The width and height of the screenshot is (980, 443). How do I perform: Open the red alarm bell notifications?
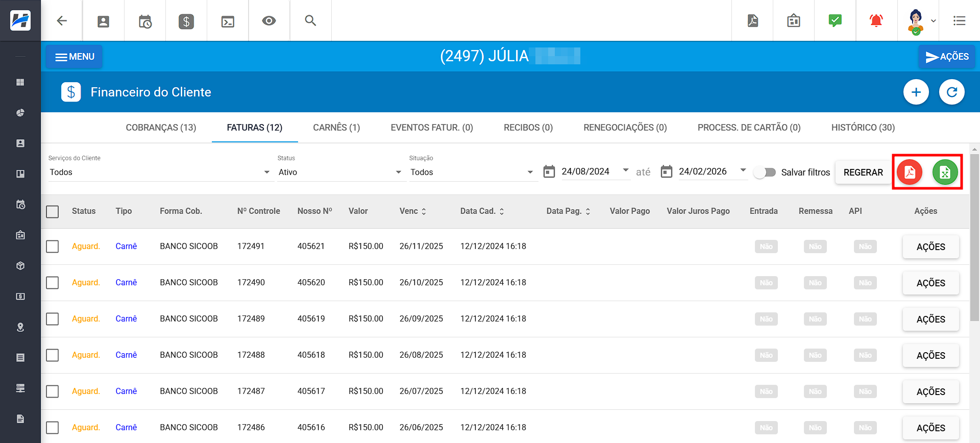point(876,20)
